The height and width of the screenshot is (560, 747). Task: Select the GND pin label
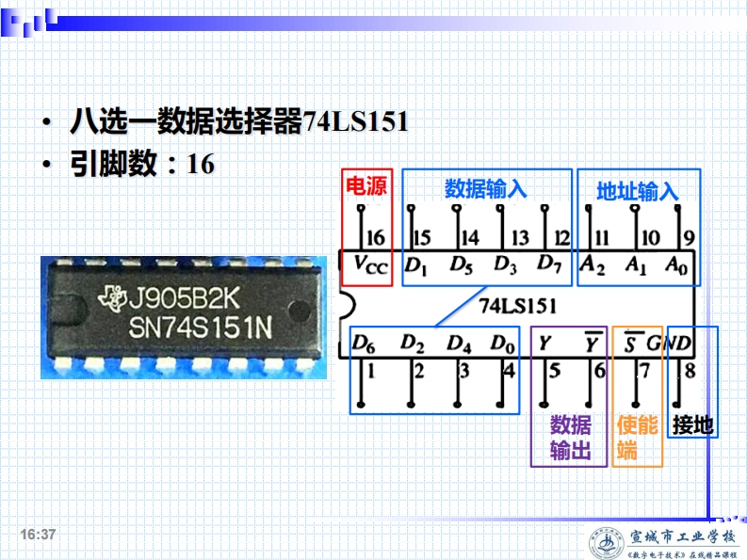point(669,342)
